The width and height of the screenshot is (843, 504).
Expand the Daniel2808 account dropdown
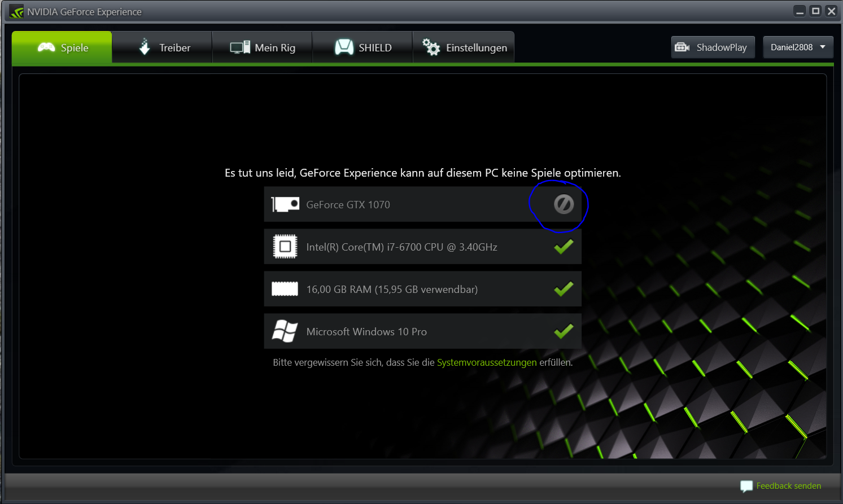pyautogui.click(x=798, y=47)
